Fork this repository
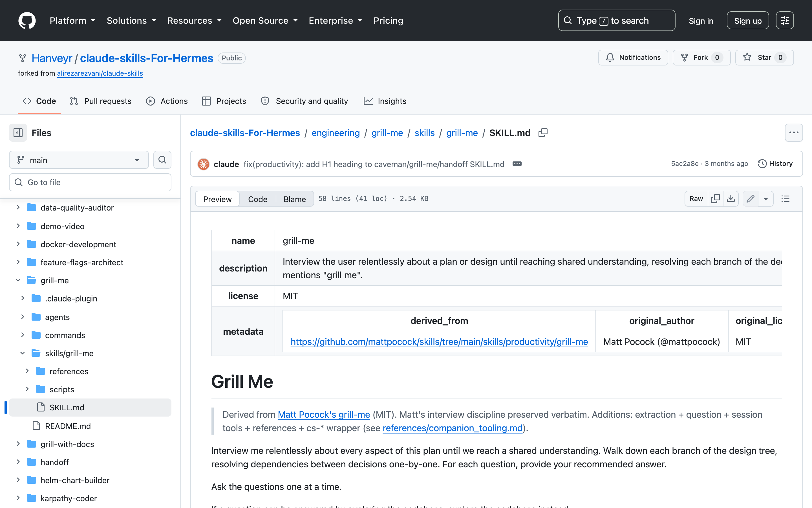Image resolution: width=812 pixels, height=508 pixels. point(701,58)
